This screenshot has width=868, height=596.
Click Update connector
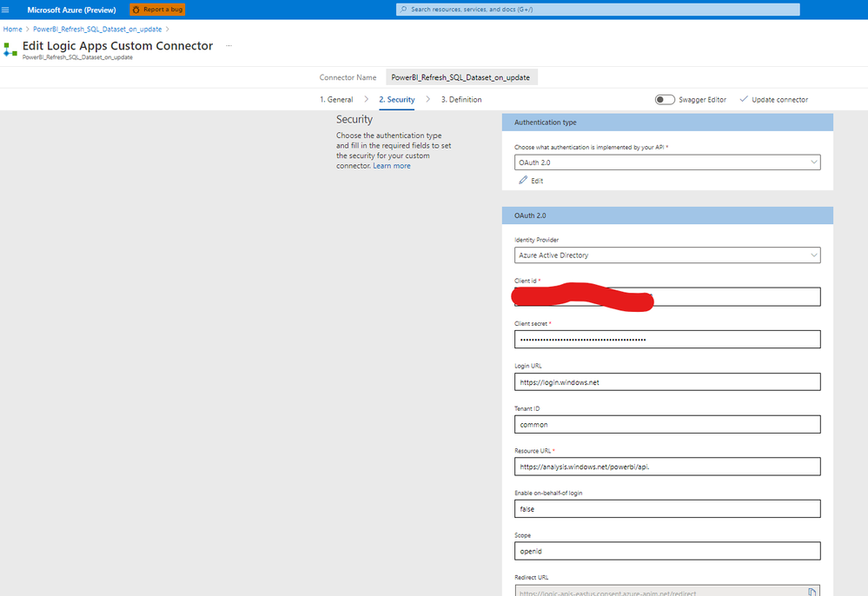[774, 100]
